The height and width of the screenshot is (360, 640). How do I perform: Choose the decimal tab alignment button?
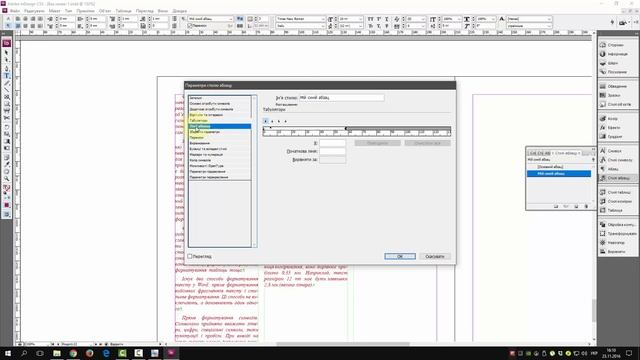click(285, 121)
